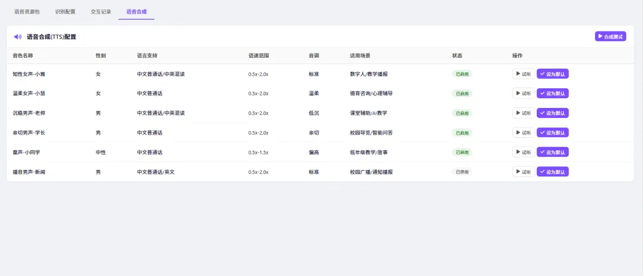The height and width of the screenshot is (276, 644).
Task: Set 播音男声-新闻 as default voice
Action: [552, 172]
